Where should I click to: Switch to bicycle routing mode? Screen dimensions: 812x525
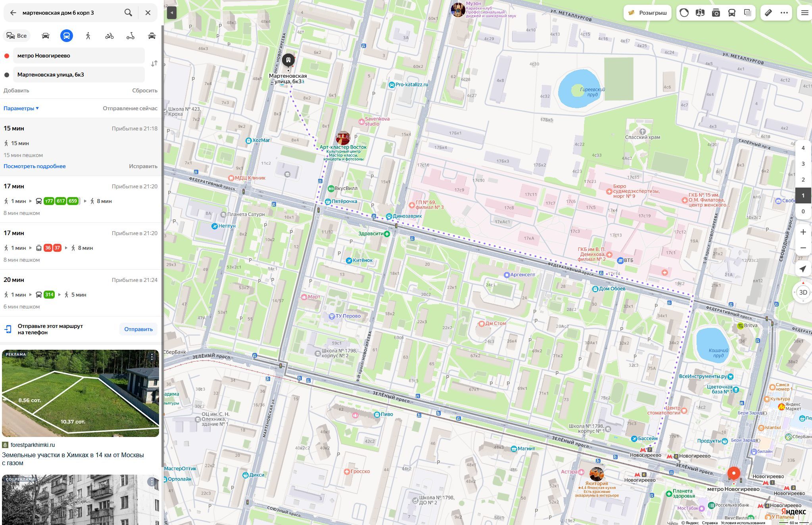click(x=109, y=35)
